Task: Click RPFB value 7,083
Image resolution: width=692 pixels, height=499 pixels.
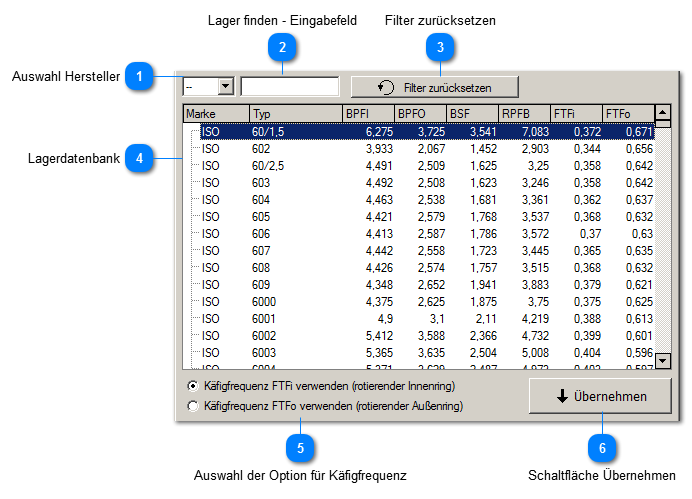Action: coord(535,131)
